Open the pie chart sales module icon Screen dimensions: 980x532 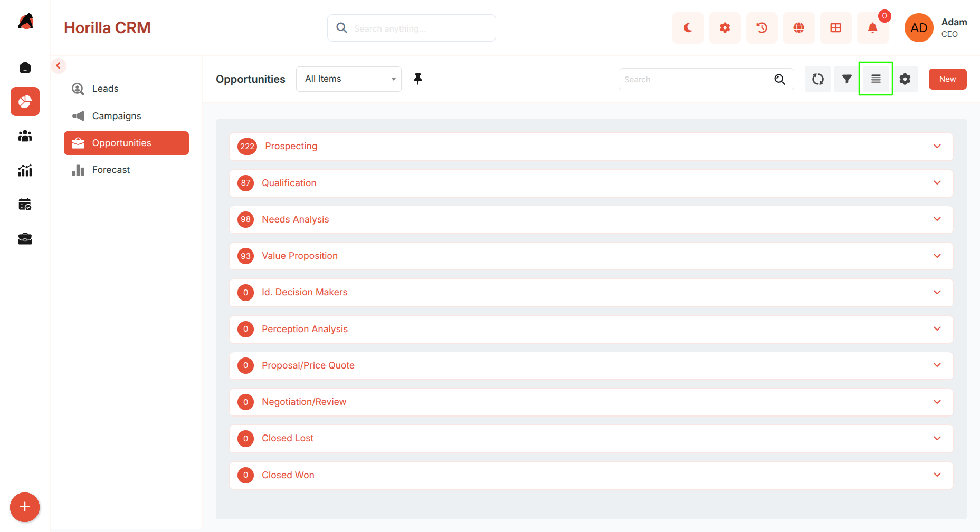[25, 101]
